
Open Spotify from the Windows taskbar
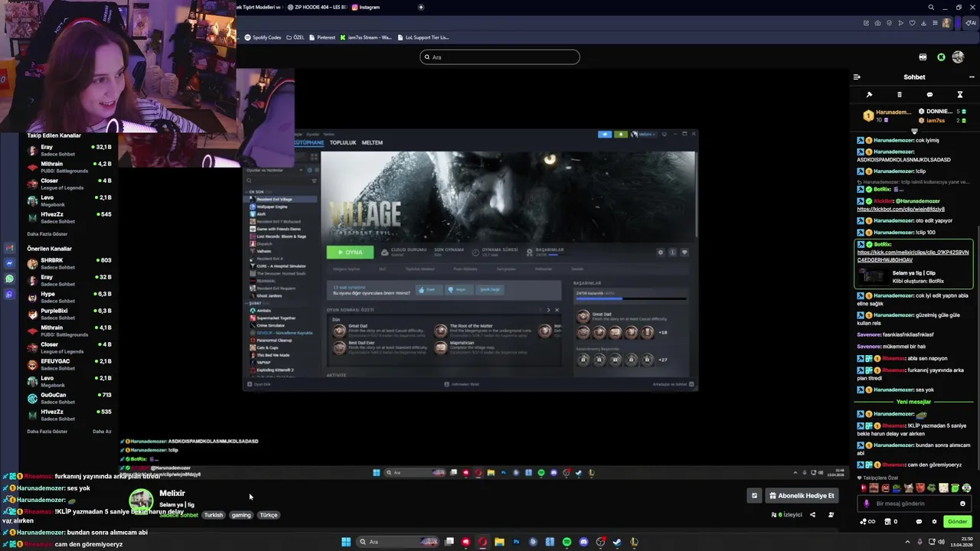(x=567, y=542)
